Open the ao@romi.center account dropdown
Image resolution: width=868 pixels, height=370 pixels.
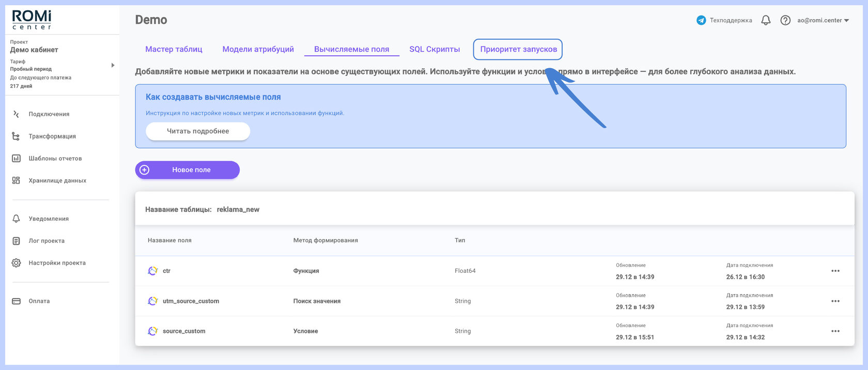pos(823,21)
